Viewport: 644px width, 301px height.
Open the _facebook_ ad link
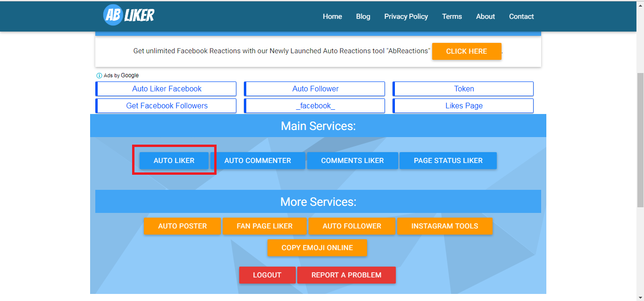point(315,106)
